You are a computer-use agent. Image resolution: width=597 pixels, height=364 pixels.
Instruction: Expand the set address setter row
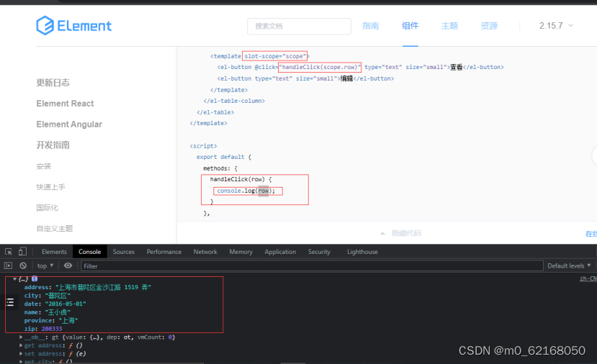tap(53, 354)
